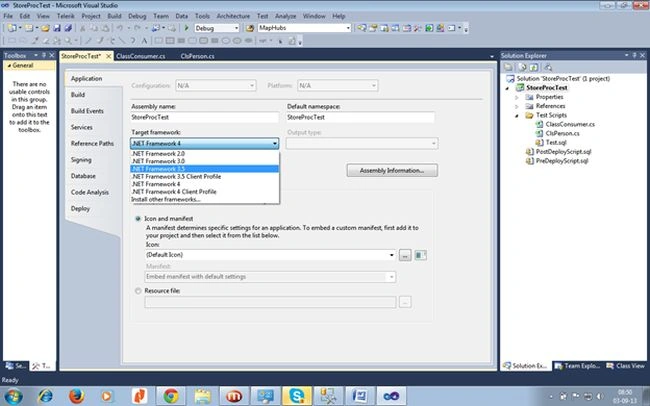Click the Save All toolbar icon
This screenshot has height=406, width=650.
[x=68, y=28]
